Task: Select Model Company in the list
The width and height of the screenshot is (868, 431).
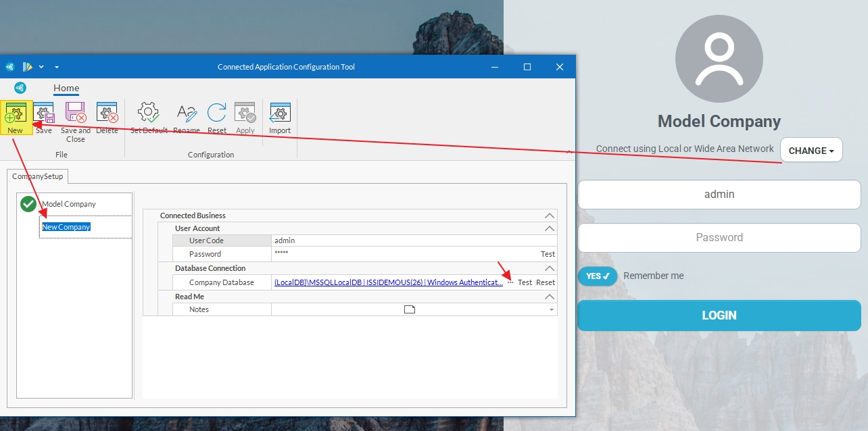Action: (x=69, y=204)
